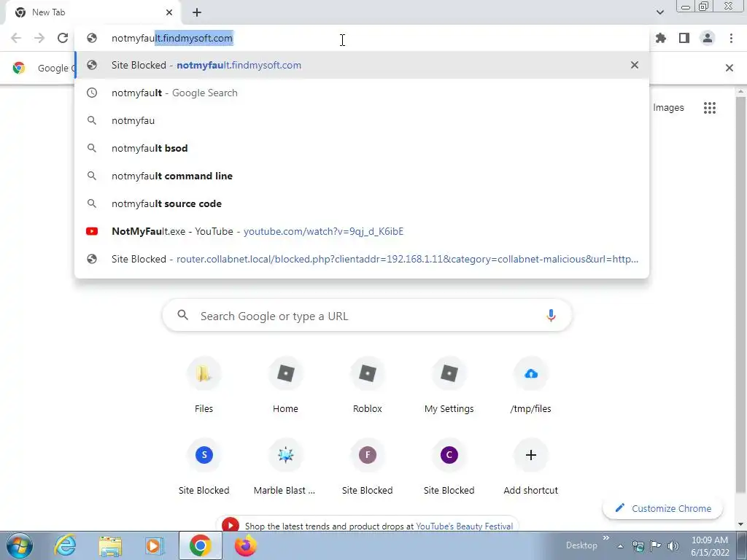Screen dimensions: 747x560
Task: Toggle the side panel icon
Action: [684, 38]
